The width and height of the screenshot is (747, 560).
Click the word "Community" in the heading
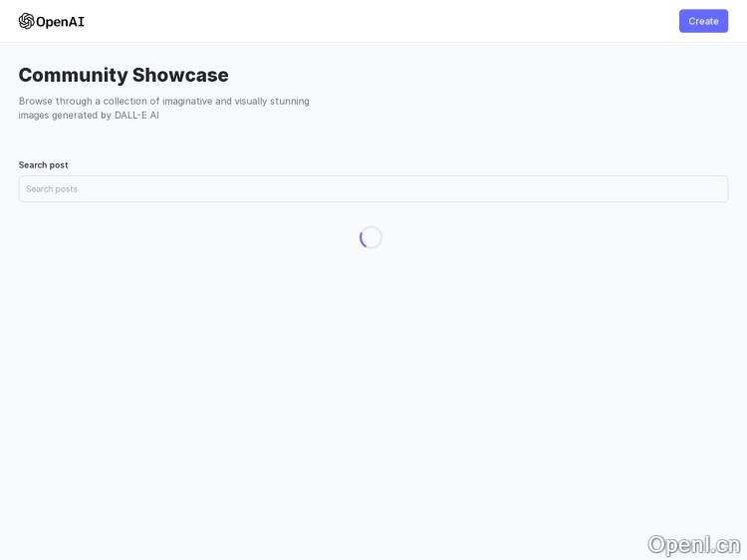(x=73, y=75)
